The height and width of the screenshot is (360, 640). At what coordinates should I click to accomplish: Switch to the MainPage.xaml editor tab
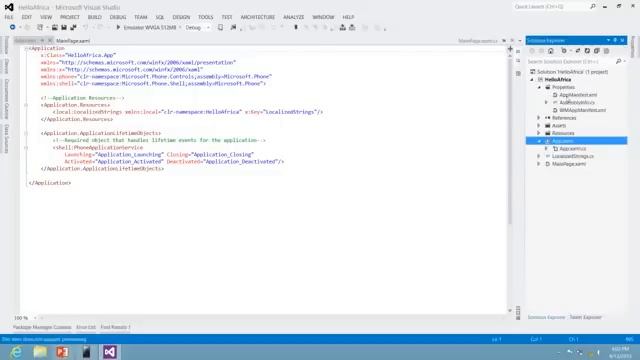(x=73, y=41)
